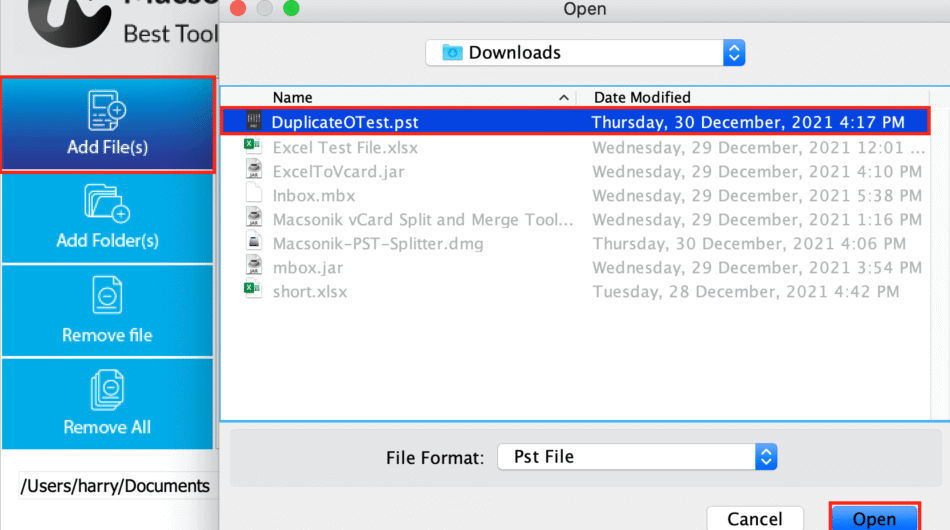Select Macsonik-PST-Splitter.dmg in the list
The height and width of the screenshot is (530, 950).
pyautogui.click(x=378, y=243)
